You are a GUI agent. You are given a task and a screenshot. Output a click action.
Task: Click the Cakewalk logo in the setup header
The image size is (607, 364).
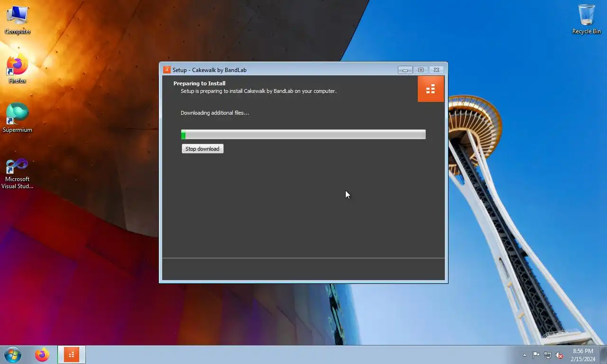click(431, 89)
